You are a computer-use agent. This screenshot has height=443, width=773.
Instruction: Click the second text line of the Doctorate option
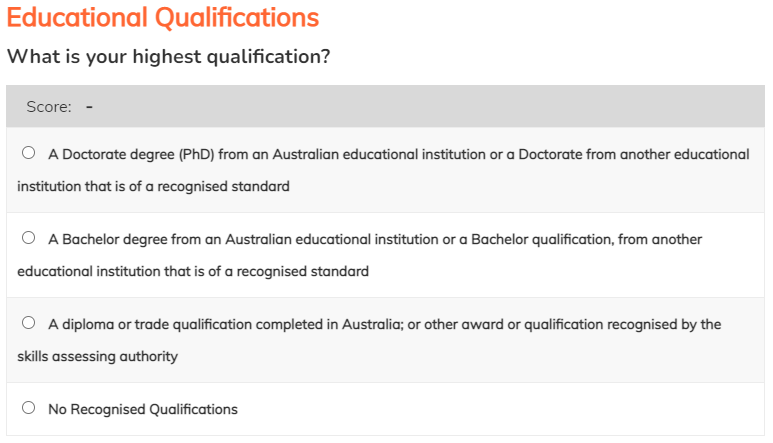click(153, 187)
